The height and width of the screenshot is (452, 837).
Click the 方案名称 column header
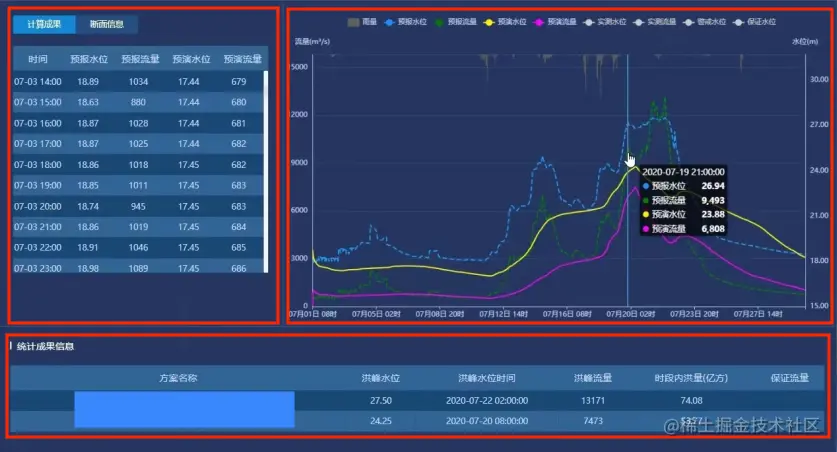pyautogui.click(x=178, y=378)
